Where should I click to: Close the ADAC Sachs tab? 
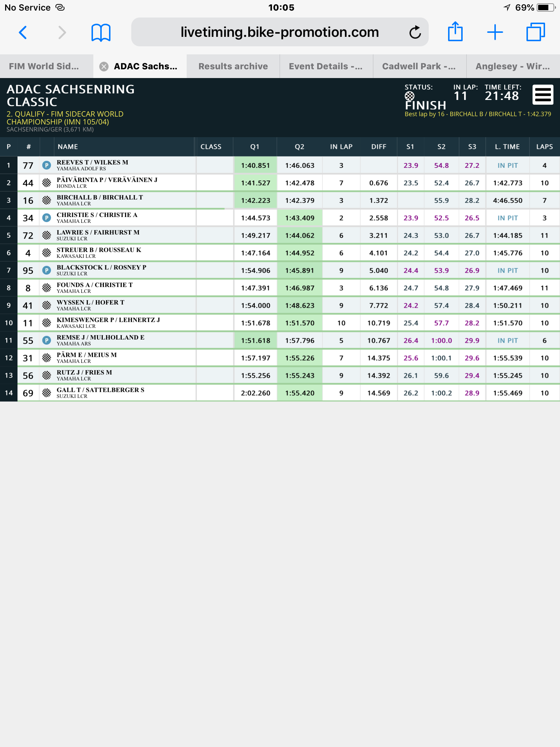click(104, 66)
